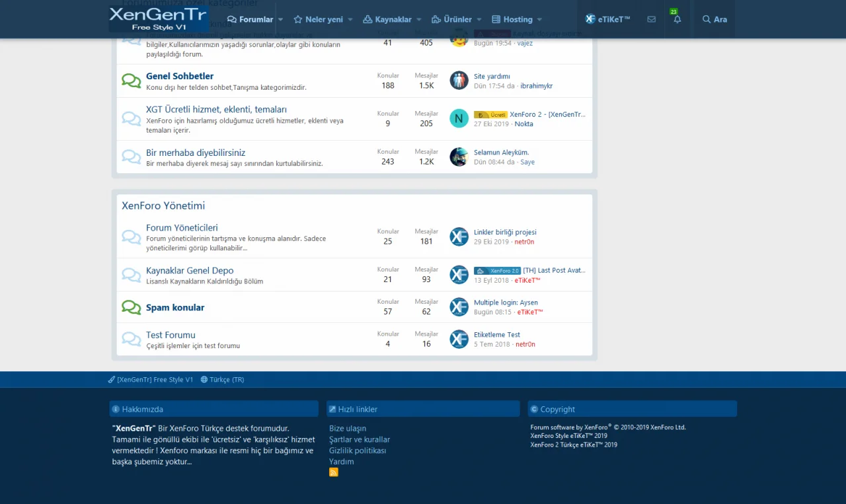Open the Etiketleme Test thread
Image resolution: width=846 pixels, height=504 pixels.
pyautogui.click(x=497, y=335)
